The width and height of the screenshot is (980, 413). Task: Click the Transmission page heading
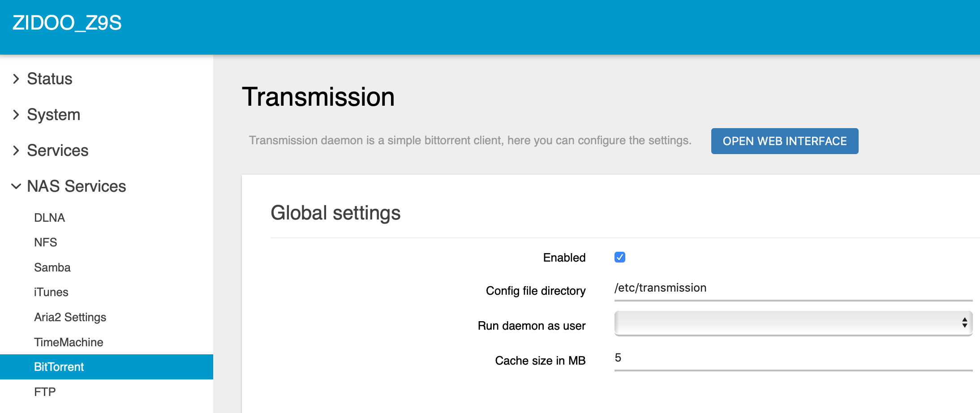pos(318,97)
